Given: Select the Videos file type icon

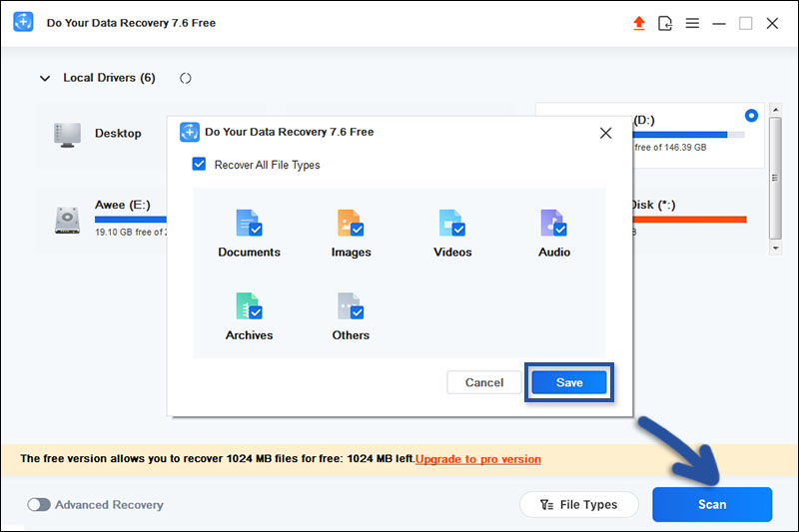Looking at the screenshot, I should (452, 224).
